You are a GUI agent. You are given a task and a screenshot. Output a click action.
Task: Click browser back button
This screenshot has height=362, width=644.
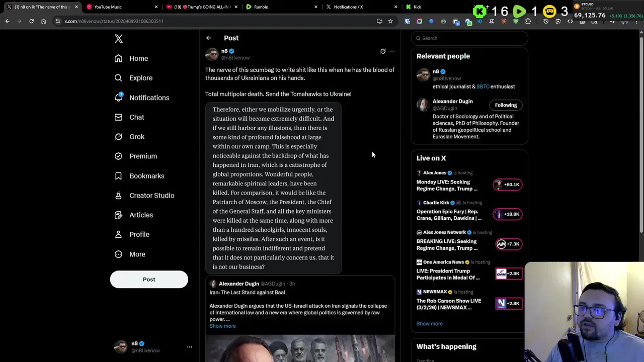click(x=7, y=21)
